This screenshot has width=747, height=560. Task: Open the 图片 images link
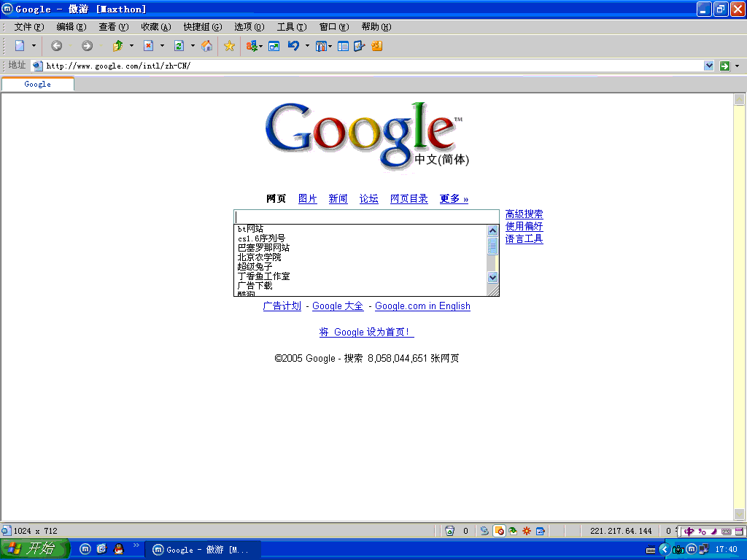[307, 198]
